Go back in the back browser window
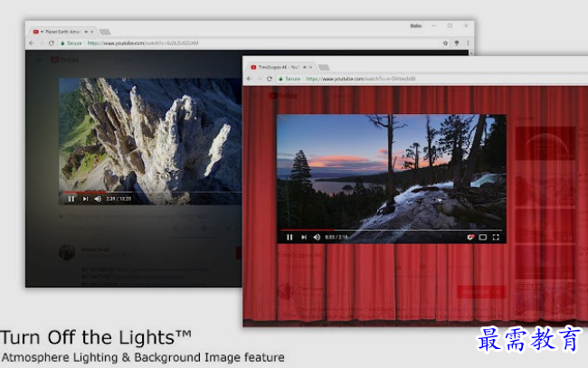588x368 pixels. (x=32, y=43)
